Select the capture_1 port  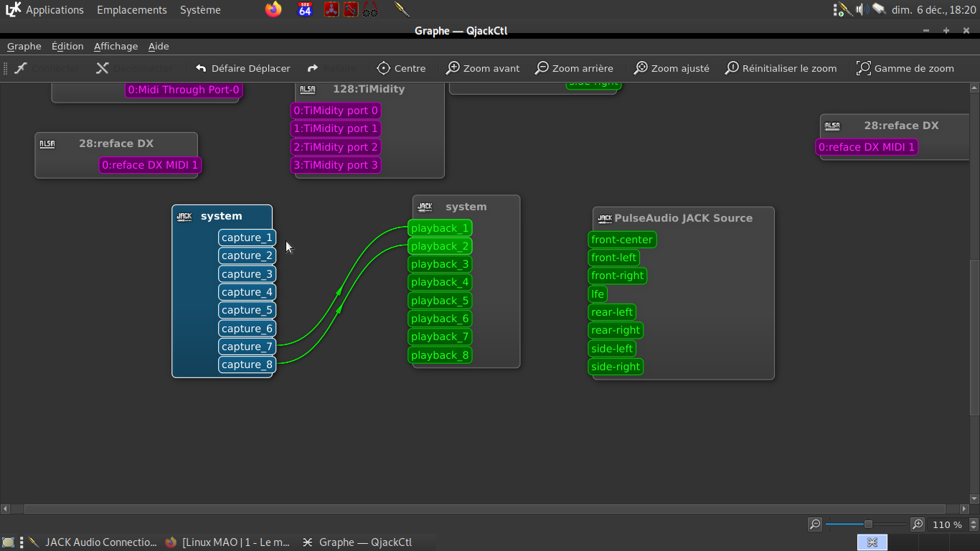tap(247, 237)
